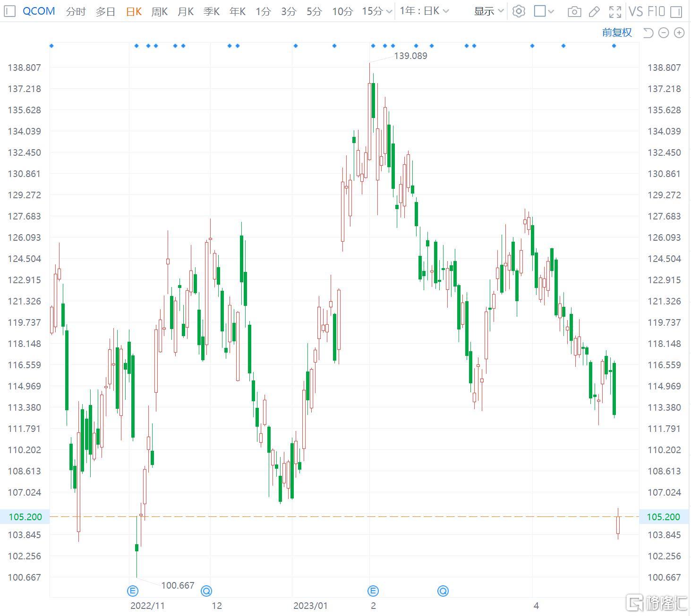
Task: Open the 显示 dropdown
Action: coord(489,11)
